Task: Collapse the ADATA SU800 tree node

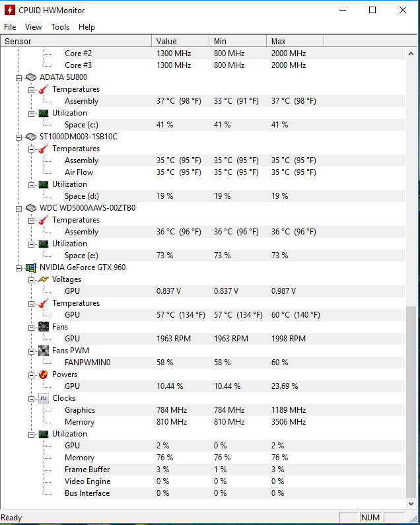Action: 18,77
